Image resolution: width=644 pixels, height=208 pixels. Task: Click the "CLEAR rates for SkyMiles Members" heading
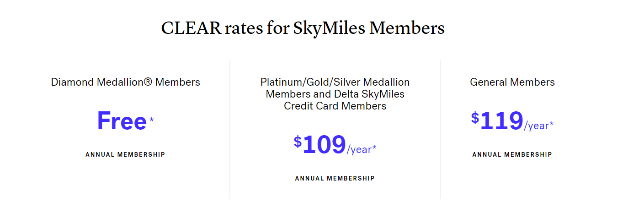coord(303,28)
